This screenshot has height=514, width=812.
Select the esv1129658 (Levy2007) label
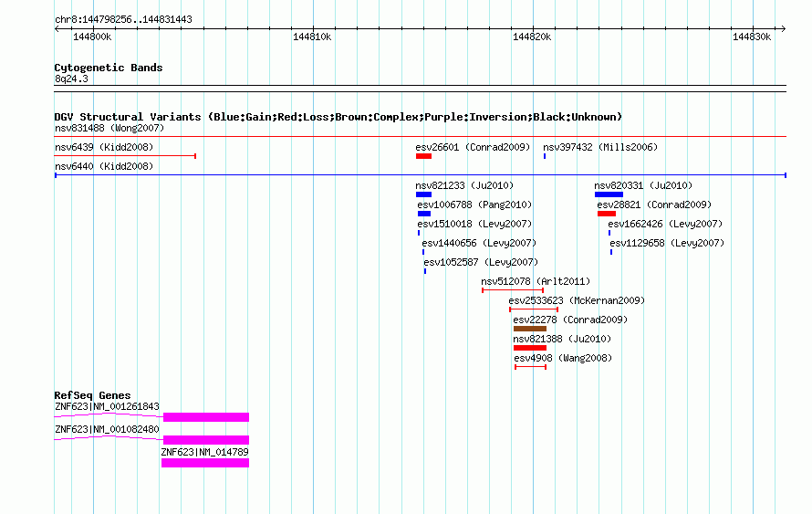pyautogui.click(x=667, y=243)
